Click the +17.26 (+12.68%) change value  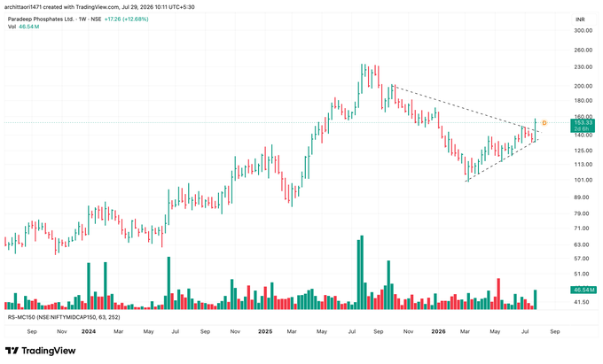[127, 19]
